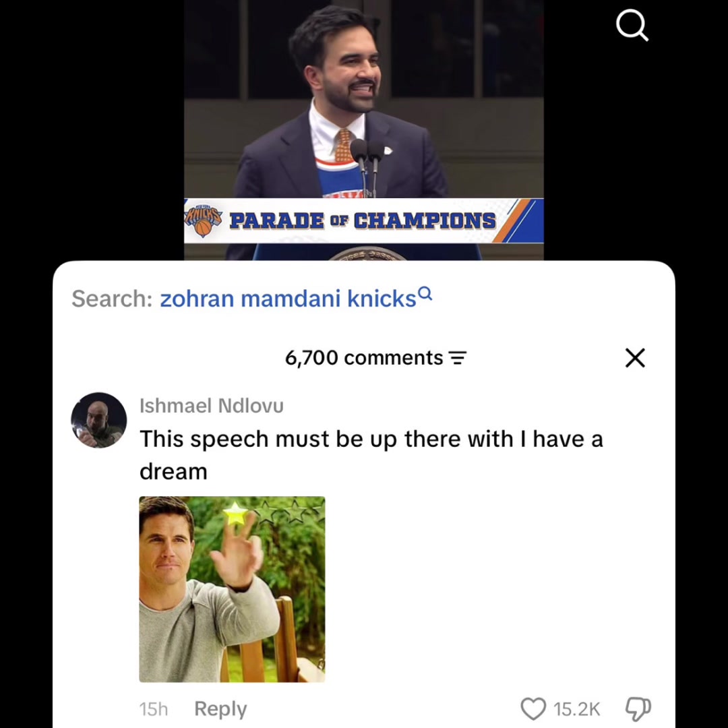Tap the small magnifier after 'zohran mamdani knicks'
The width and height of the screenshot is (728, 728).
click(x=425, y=293)
